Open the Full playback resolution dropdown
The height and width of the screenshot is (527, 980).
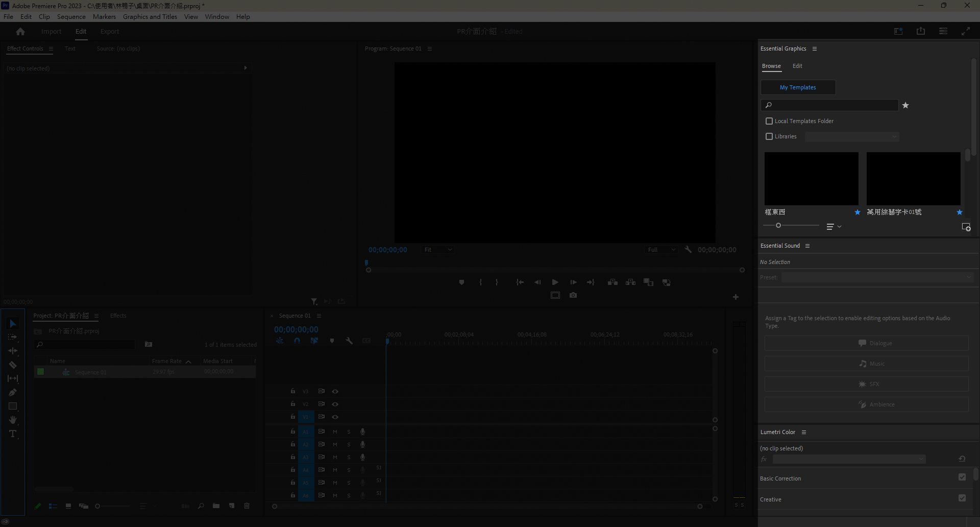[x=661, y=250]
